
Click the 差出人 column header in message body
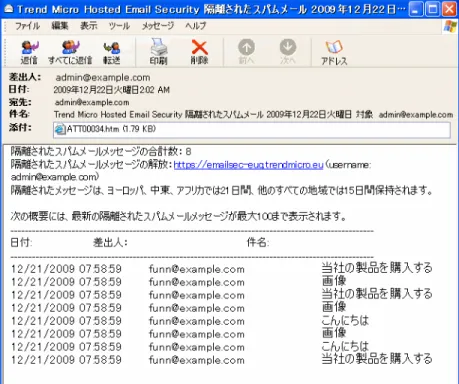[110, 242]
